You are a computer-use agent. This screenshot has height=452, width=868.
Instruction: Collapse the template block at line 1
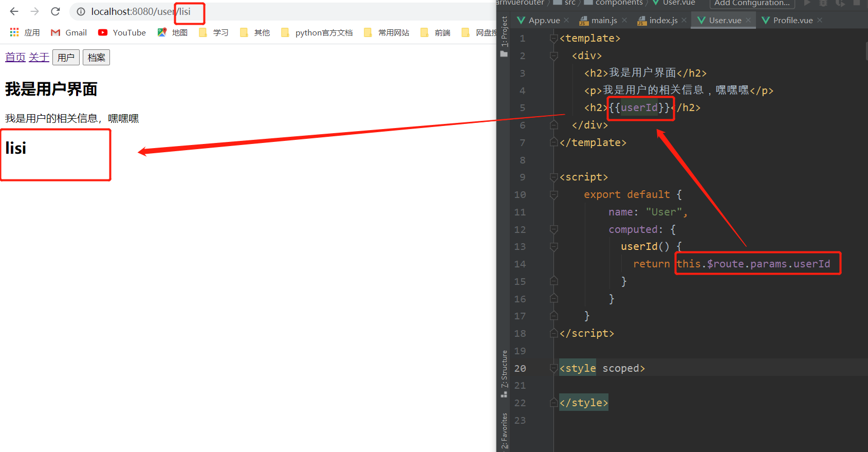tap(554, 38)
